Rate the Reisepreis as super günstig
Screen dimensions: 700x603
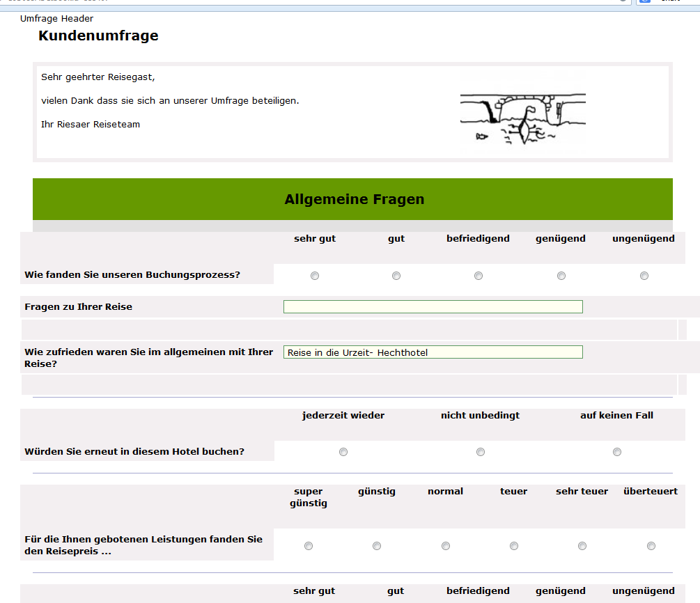(309, 546)
